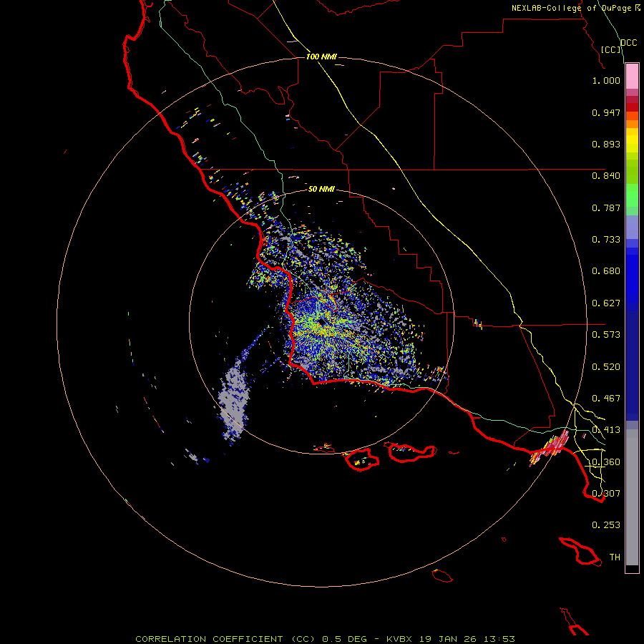The width and height of the screenshot is (644, 644).
Task: Select the 0.573 scale value
Action: tap(606, 335)
